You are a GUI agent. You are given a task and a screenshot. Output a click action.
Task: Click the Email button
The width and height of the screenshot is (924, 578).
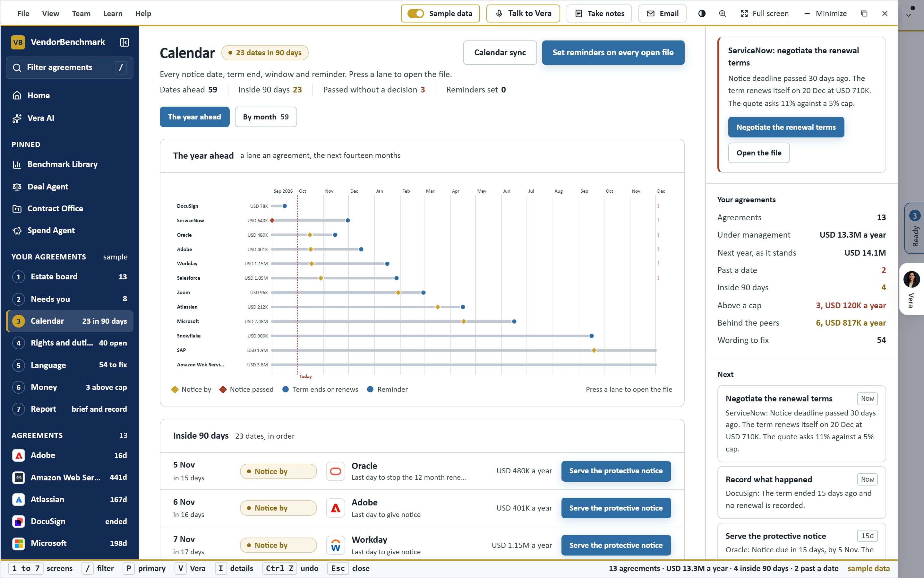pos(662,13)
